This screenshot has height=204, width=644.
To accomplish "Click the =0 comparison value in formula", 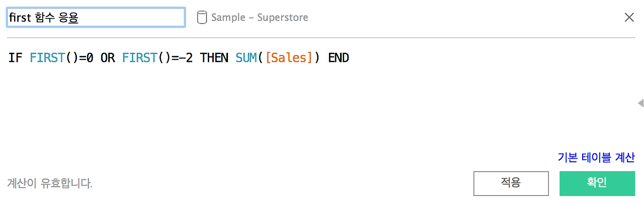I will [x=87, y=58].
